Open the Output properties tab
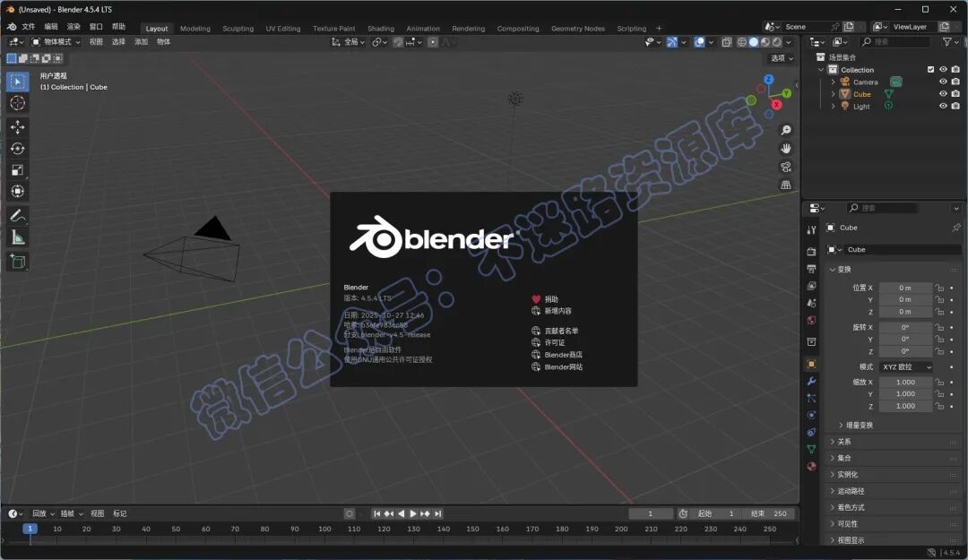The height and width of the screenshot is (560, 968). pos(811,269)
